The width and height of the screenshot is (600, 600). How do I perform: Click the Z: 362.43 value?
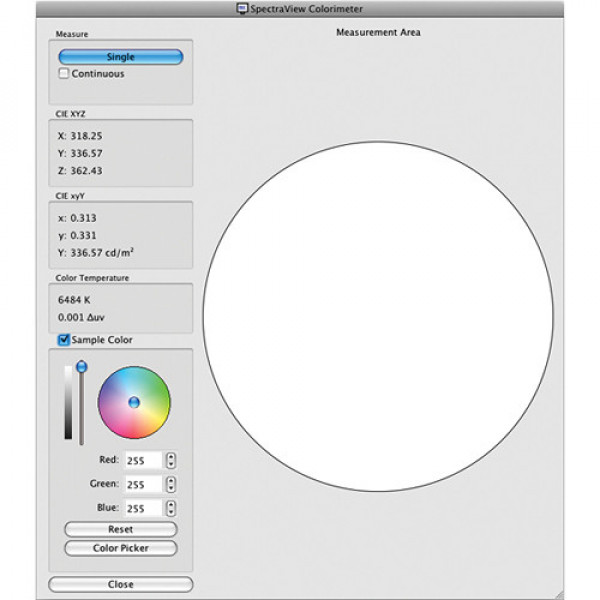click(80, 171)
